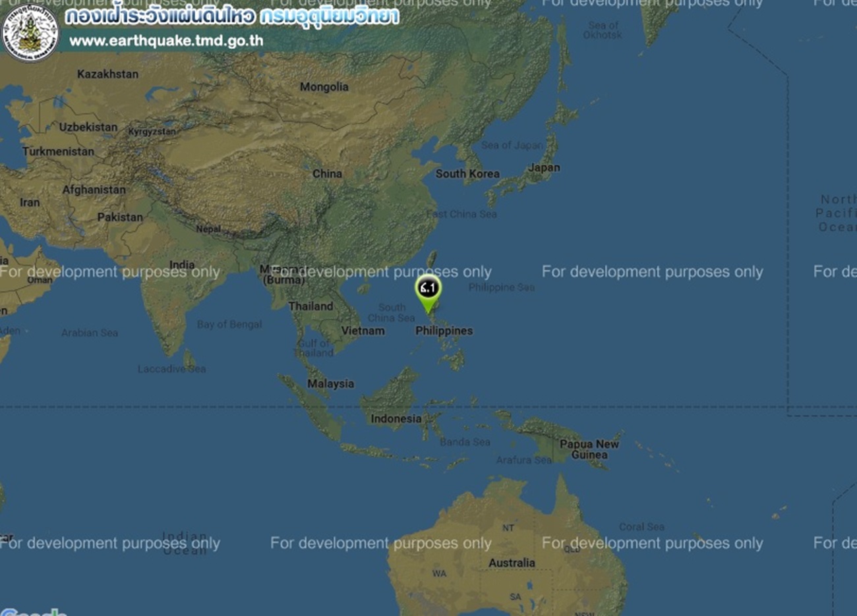The height and width of the screenshot is (616, 857).
Task: Click the Coral Sea label
Action: point(641,527)
